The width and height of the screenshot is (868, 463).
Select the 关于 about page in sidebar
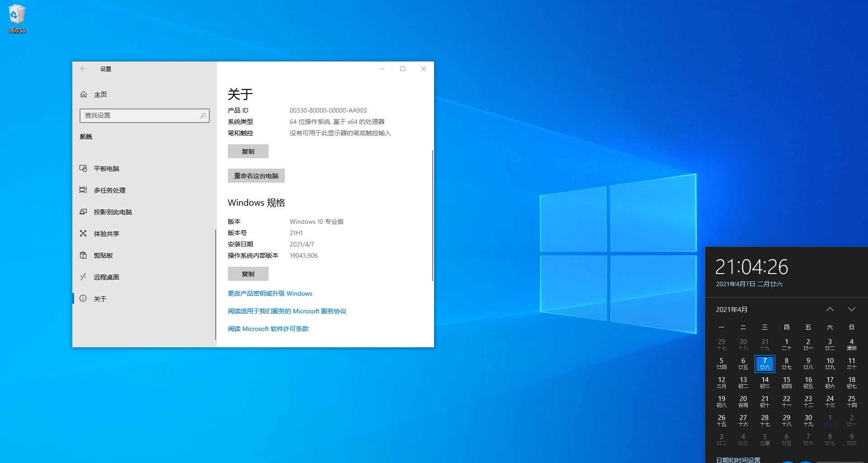coord(144,299)
